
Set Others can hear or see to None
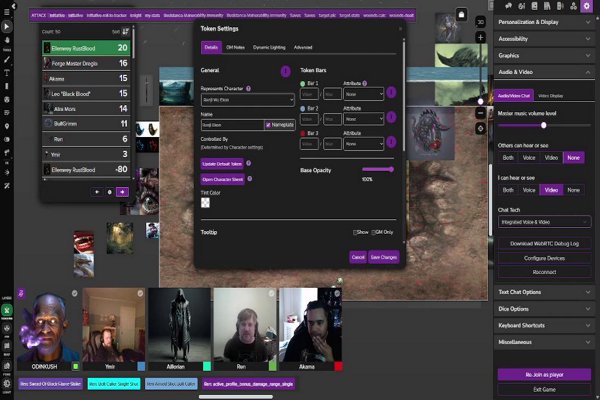pos(573,158)
